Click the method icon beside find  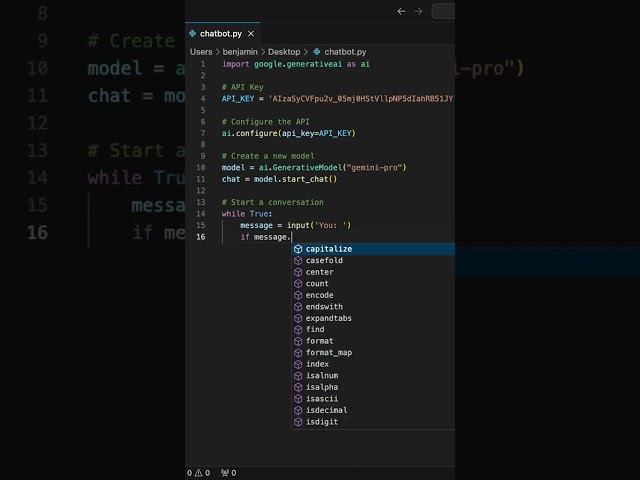point(298,329)
